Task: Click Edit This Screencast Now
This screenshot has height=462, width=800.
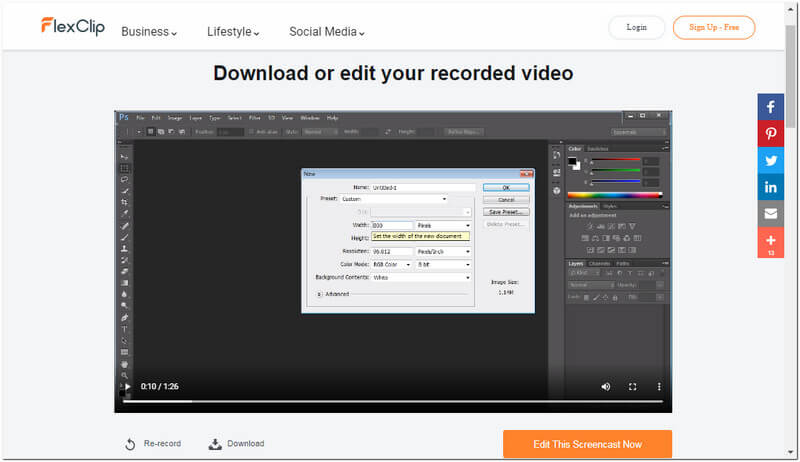Action: pyautogui.click(x=587, y=444)
